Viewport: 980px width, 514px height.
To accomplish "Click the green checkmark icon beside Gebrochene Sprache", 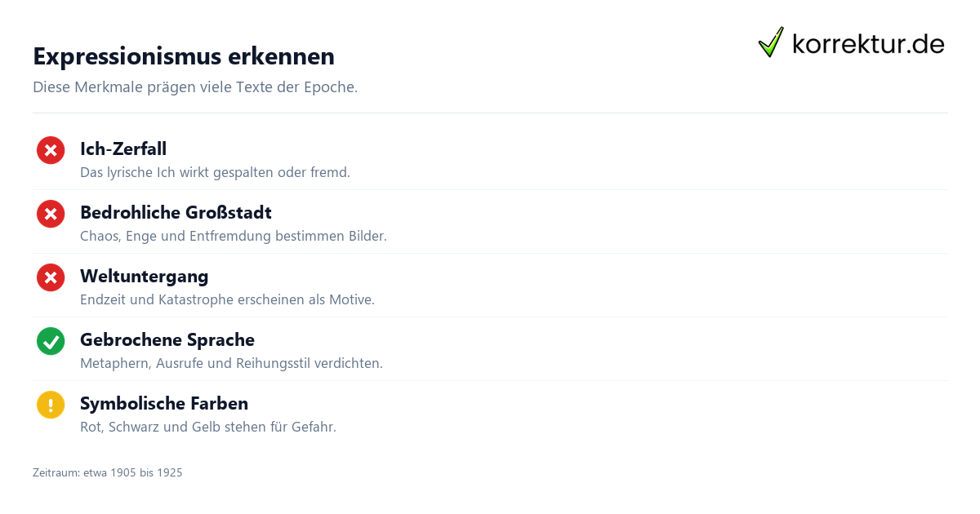I will tap(51, 341).
